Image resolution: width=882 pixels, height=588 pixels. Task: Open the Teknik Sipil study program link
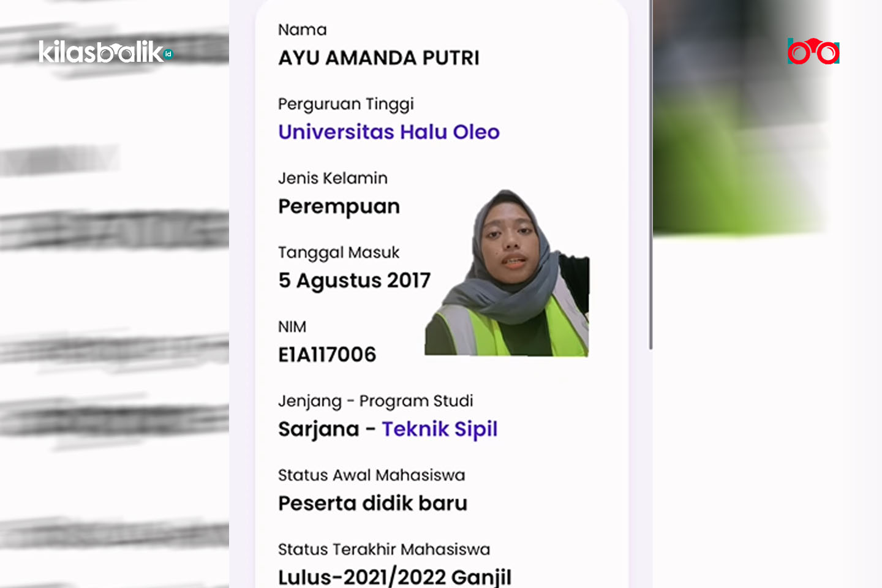click(x=439, y=429)
